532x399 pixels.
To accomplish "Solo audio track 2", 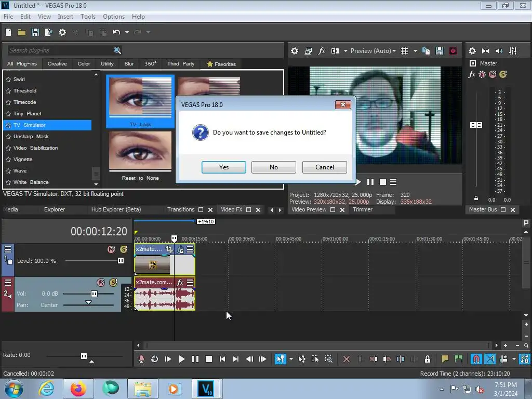I will pos(113,282).
